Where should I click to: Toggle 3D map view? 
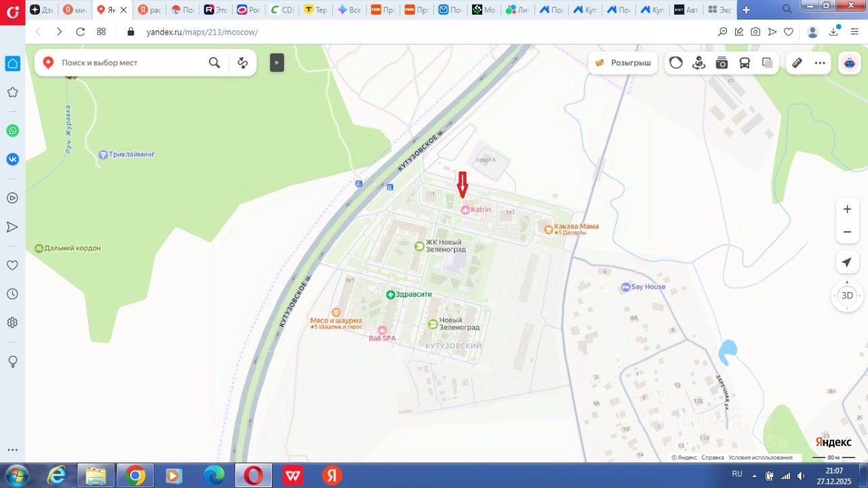[847, 296]
